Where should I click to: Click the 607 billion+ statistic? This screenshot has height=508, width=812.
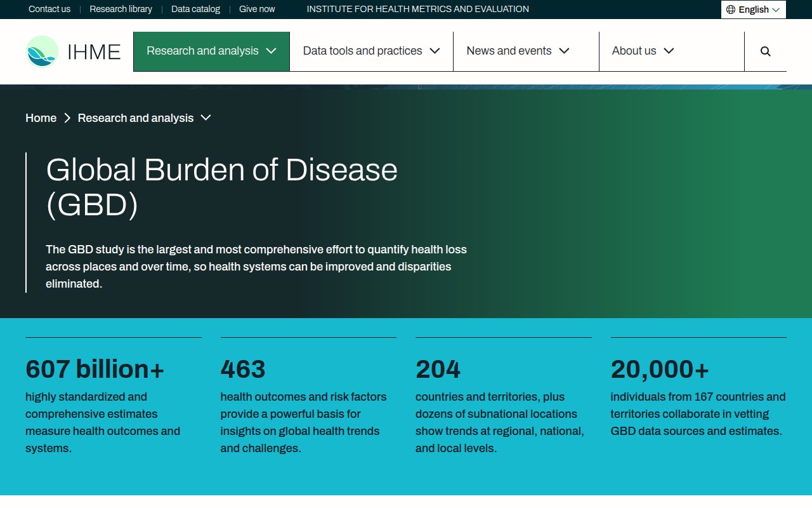click(x=95, y=369)
